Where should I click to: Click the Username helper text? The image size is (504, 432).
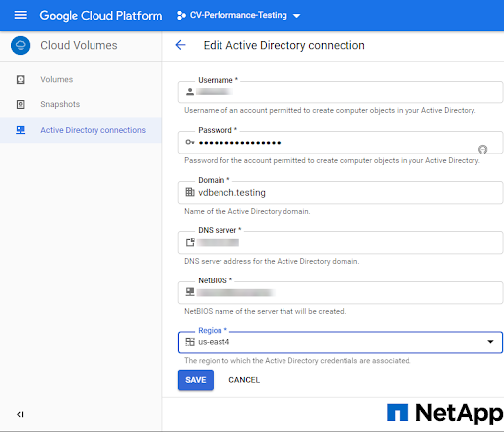(x=330, y=110)
